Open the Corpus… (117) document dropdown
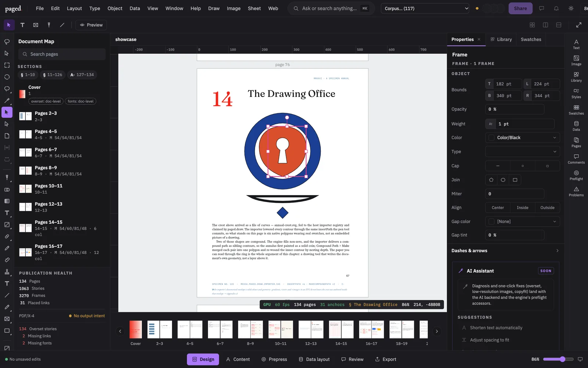The height and width of the screenshot is (368, 588). 425,8
